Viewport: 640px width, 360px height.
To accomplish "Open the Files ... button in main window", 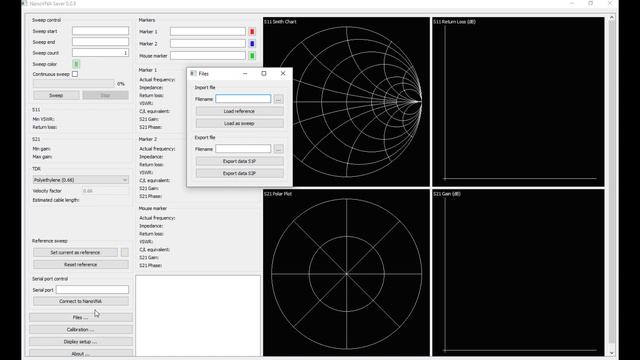I will (80, 317).
